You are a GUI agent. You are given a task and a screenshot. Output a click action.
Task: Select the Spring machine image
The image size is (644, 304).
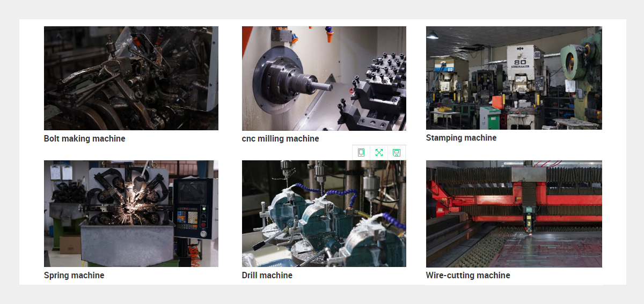point(131,213)
